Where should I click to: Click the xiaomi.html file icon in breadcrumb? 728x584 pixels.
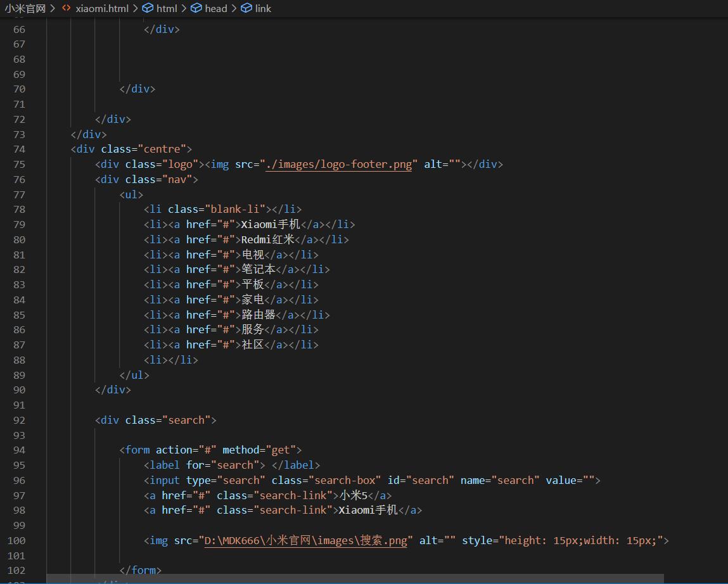66,8
